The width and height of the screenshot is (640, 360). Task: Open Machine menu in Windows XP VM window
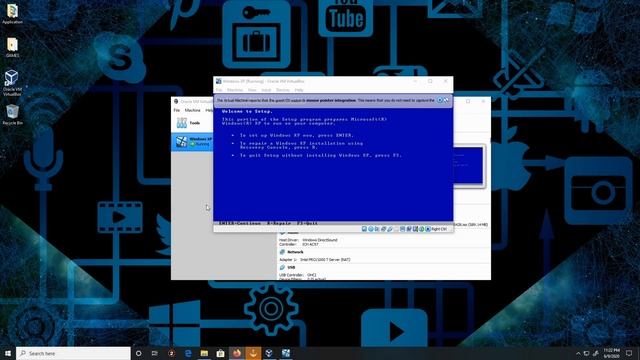235,90
